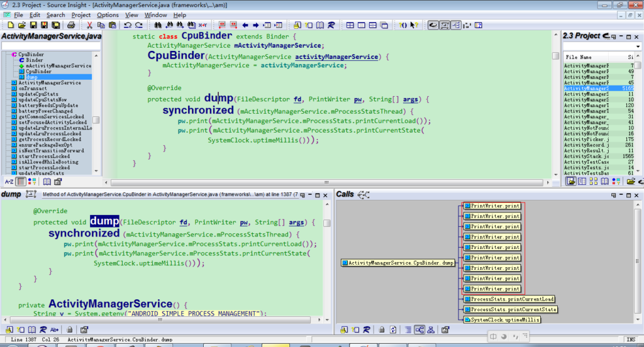Click lock icon in dump context toolbar
This screenshot has width=644, height=347.
[69, 330]
